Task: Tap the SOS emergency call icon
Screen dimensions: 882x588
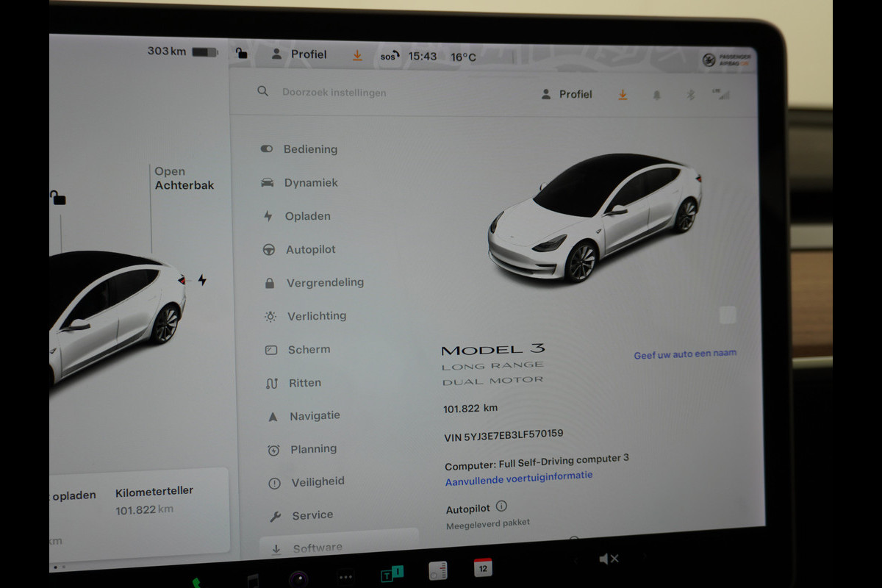Action: [x=390, y=56]
